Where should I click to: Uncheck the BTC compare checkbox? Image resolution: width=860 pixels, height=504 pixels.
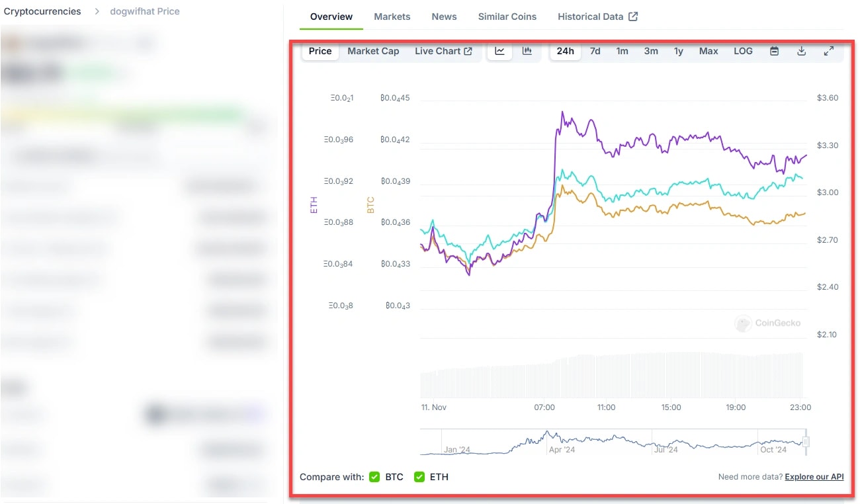pyautogui.click(x=374, y=477)
